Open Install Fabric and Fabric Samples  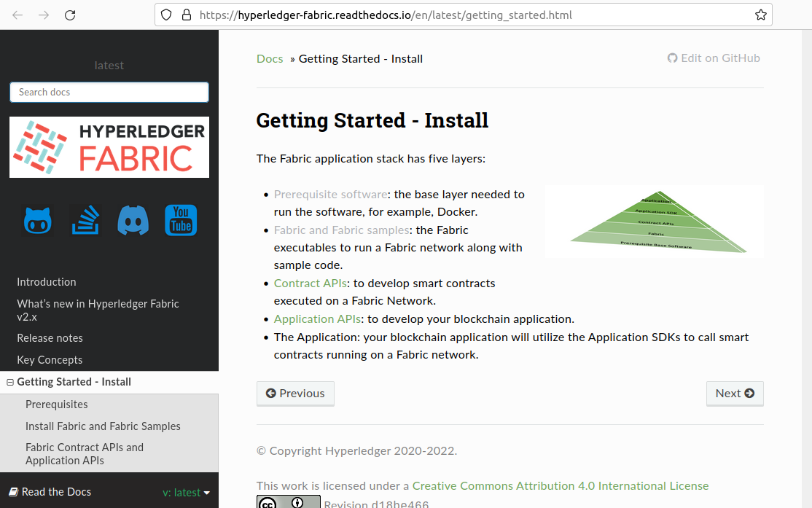pos(103,426)
